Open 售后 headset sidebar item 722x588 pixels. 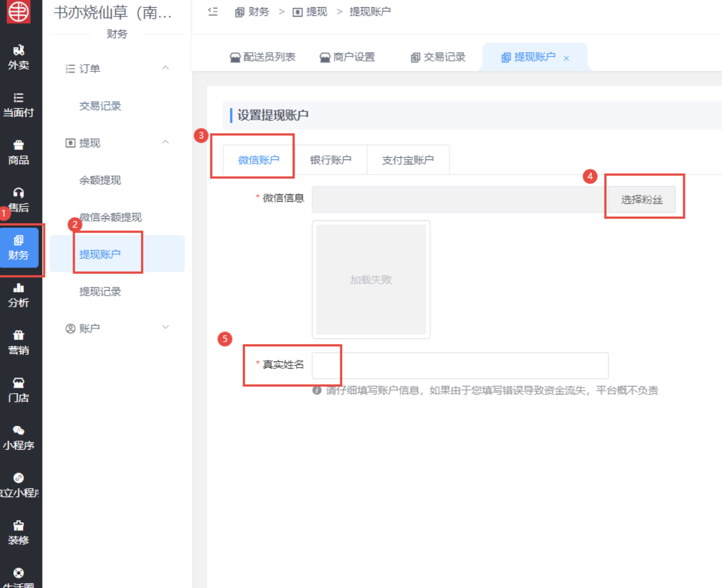(18, 200)
